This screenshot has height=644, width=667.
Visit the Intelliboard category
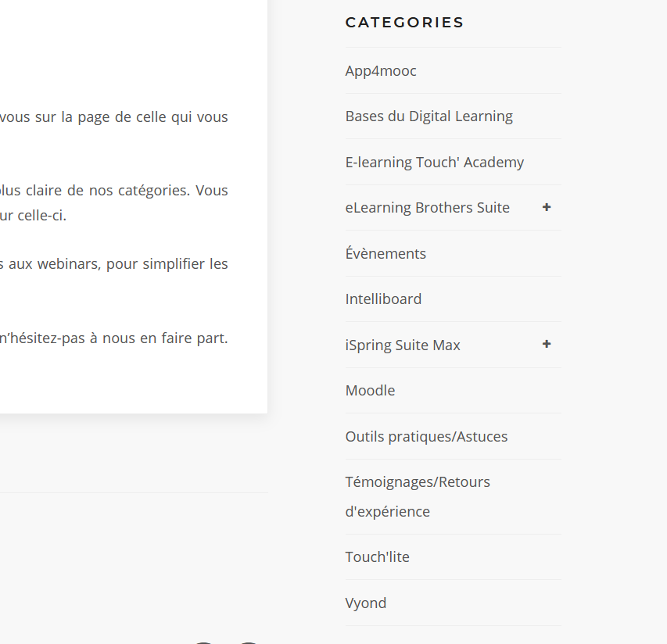coord(383,299)
